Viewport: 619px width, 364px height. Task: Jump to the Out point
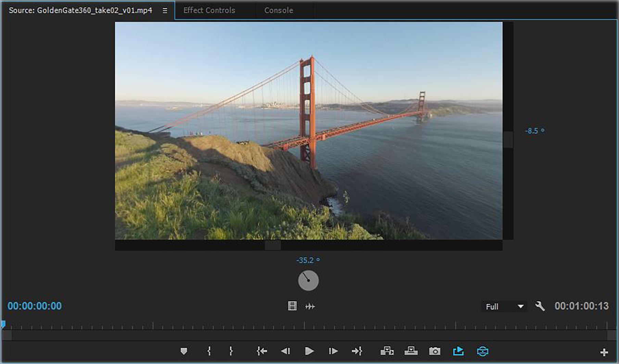[x=357, y=351]
